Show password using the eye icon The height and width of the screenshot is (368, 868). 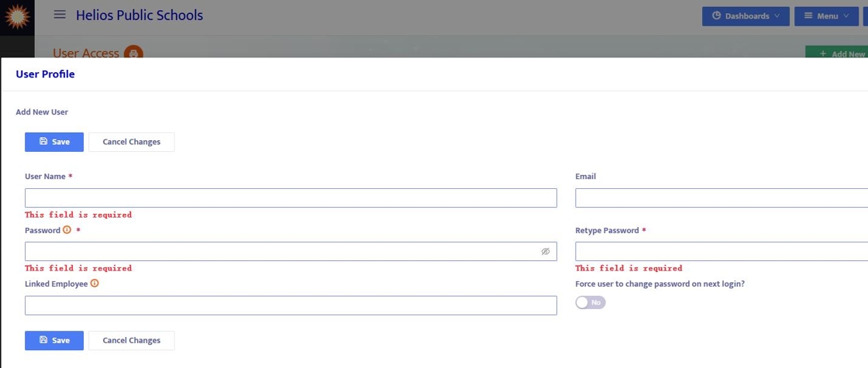coord(546,252)
